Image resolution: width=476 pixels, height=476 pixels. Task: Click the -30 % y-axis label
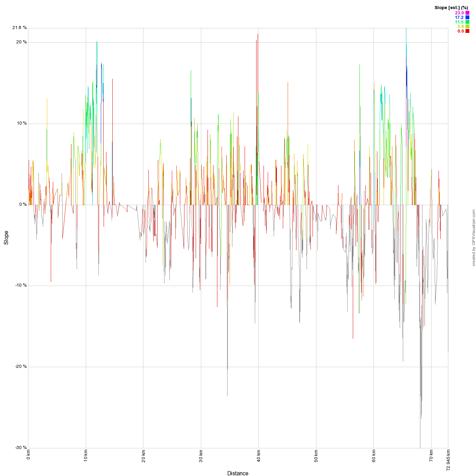[20, 448]
